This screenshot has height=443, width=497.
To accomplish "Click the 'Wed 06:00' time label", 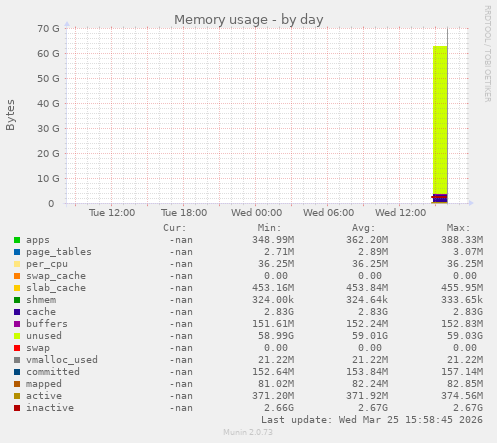I will (328, 213).
